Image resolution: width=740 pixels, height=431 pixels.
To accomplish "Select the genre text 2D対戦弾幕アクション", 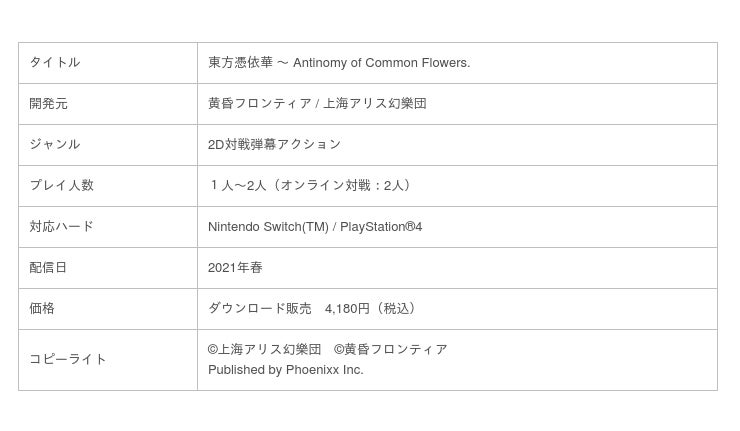I will (274, 145).
